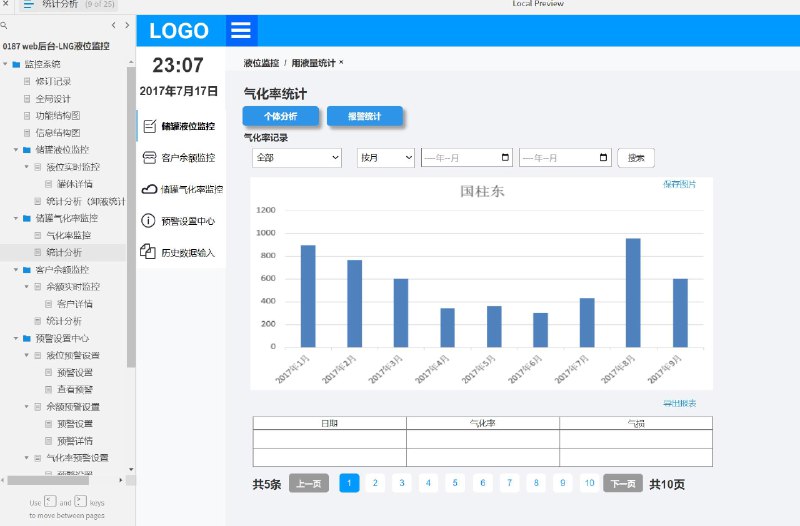Open 全局设计 page in tree
The width and height of the screenshot is (800, 526).
tap(53, 98)
